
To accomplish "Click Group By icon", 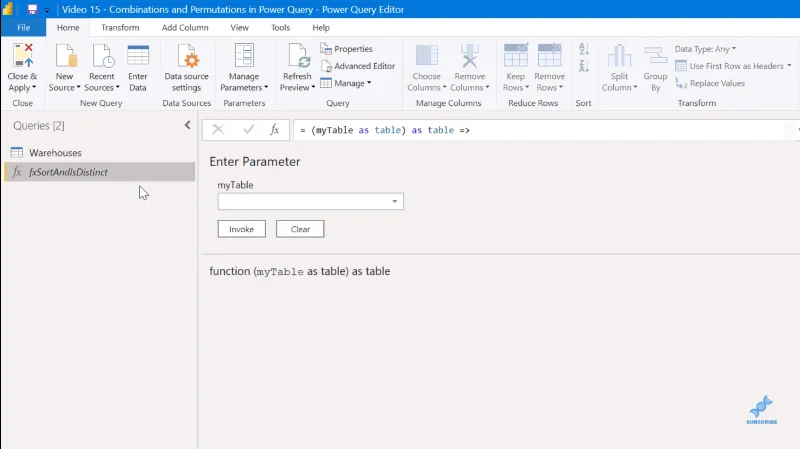I will (x=656, y=55).
